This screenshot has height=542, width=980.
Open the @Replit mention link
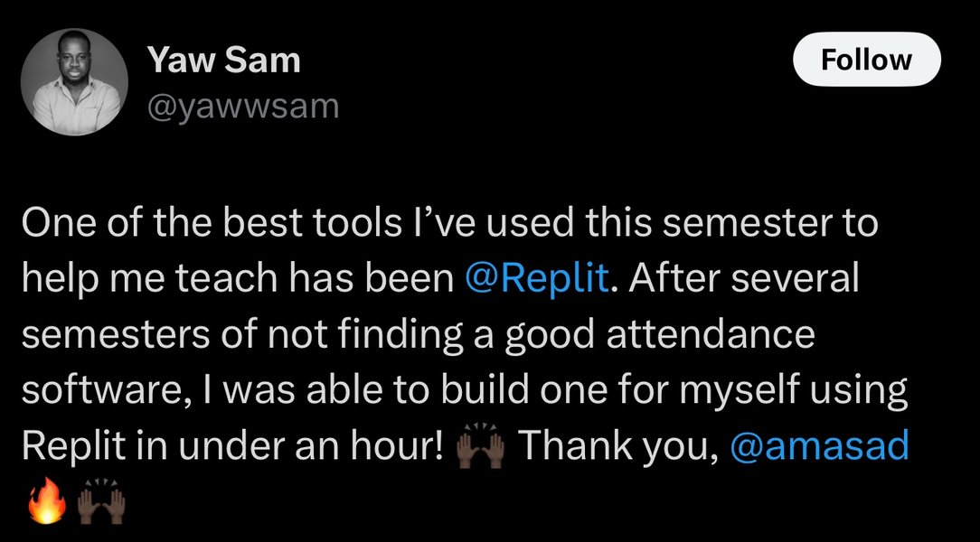(x=535, y=279)
